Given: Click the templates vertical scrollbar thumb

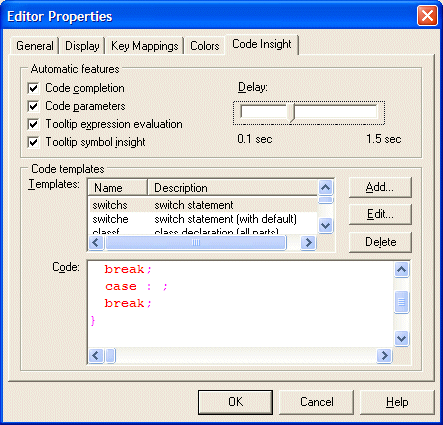Looking at the screenshot, I should tap(326, 200).
